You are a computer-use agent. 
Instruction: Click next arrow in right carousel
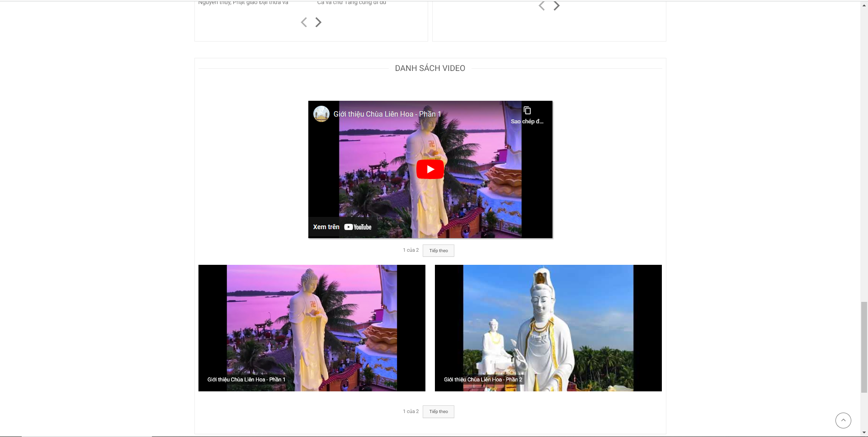click(x=557, y=6)
